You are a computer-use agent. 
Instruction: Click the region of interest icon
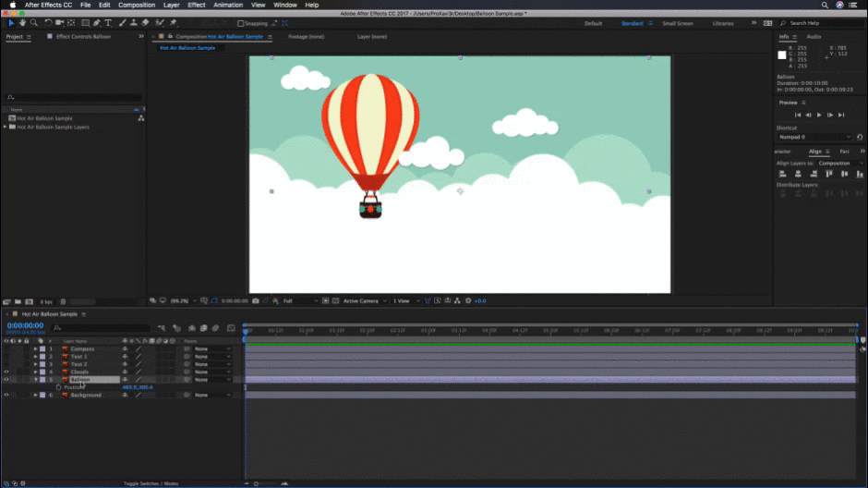tap(325, 300)
